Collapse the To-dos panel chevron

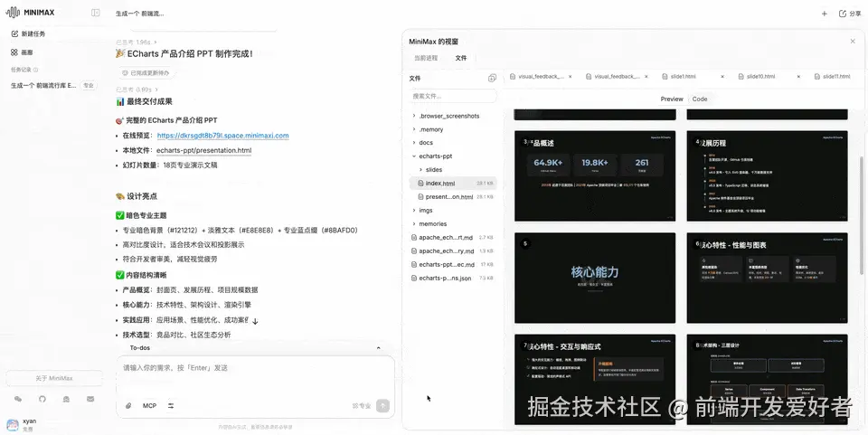(379, 348)
